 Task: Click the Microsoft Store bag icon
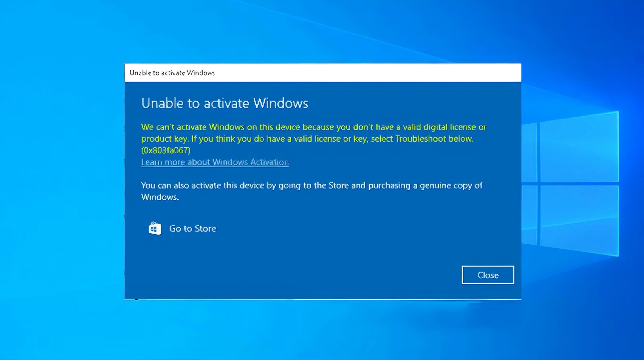point(155,228)
